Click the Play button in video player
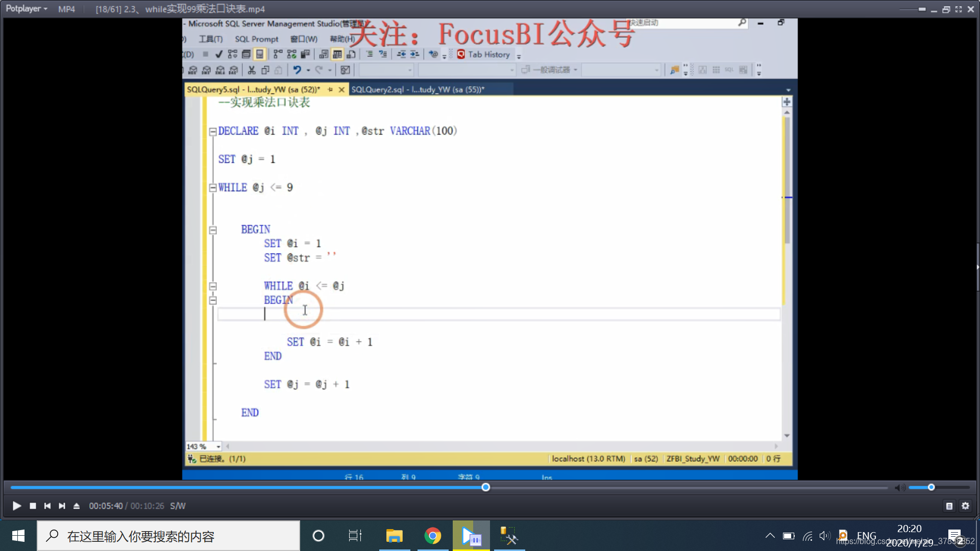This screenshot has width=980, height=551. click(x=17, y=506)
